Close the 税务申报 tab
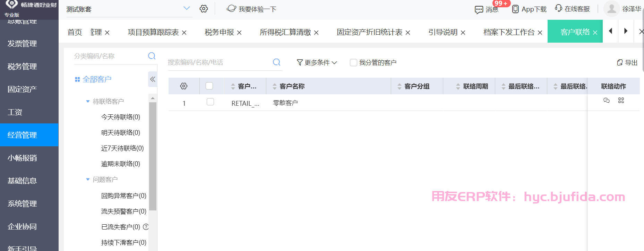644x251 pixels. 239,33
